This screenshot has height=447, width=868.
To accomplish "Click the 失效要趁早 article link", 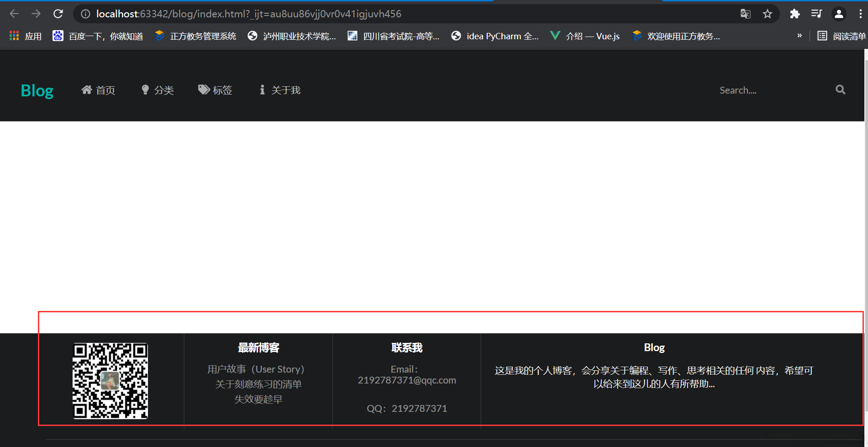I will pos(258,399).
